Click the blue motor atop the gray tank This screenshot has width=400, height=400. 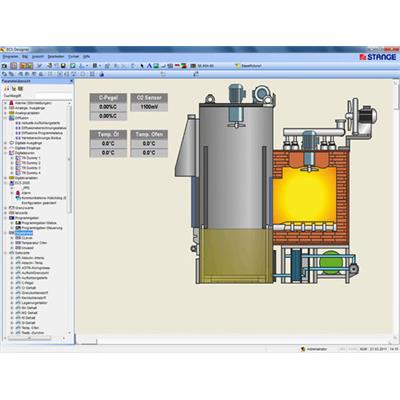(x=236, y=94)
